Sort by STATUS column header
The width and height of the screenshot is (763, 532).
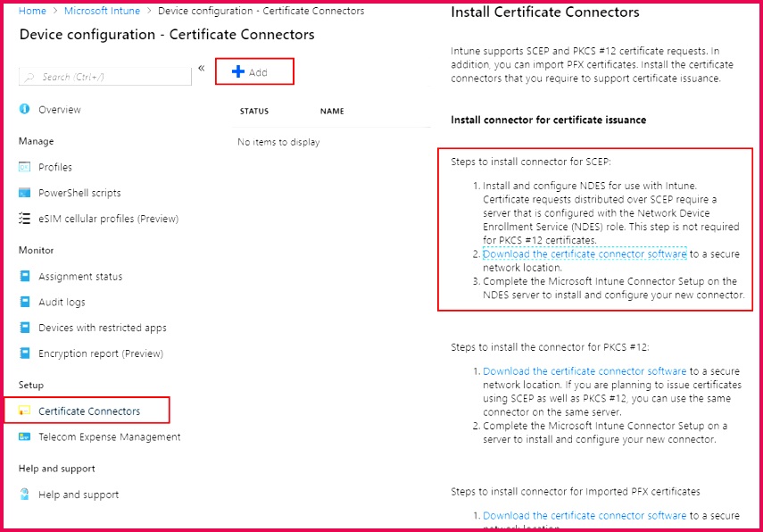point(254,111)
